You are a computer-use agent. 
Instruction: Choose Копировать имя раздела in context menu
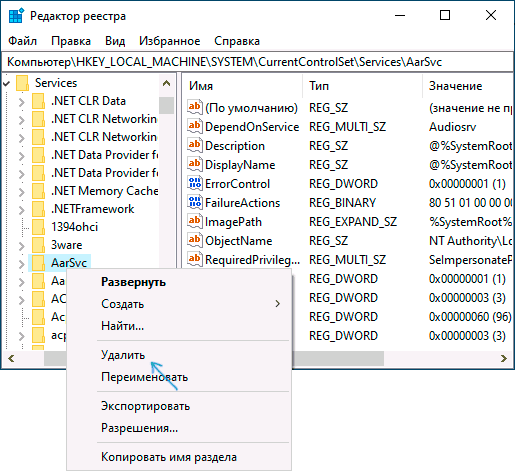click(x=169, y=457)
